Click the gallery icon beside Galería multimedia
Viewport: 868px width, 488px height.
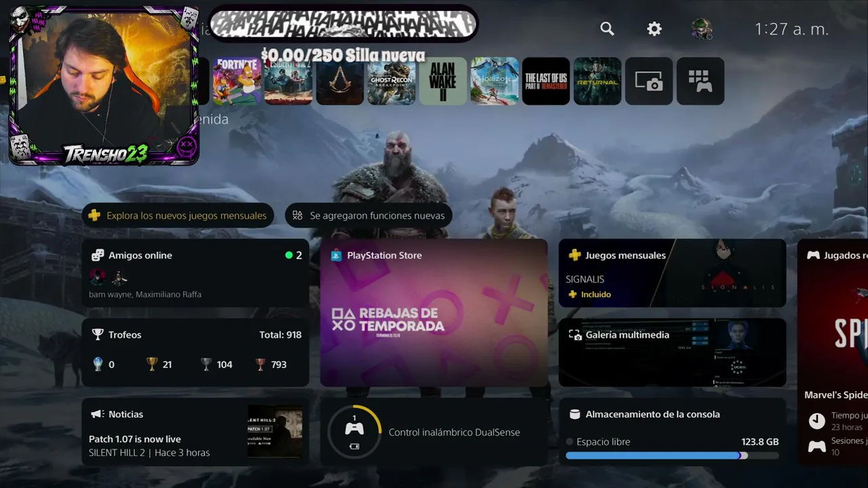point(574,335)
